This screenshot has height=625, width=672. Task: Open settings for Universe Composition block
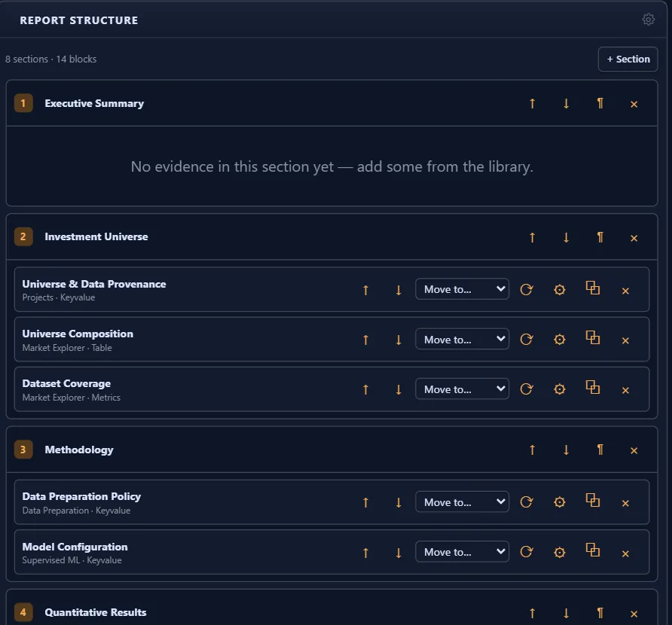point(559,340)
